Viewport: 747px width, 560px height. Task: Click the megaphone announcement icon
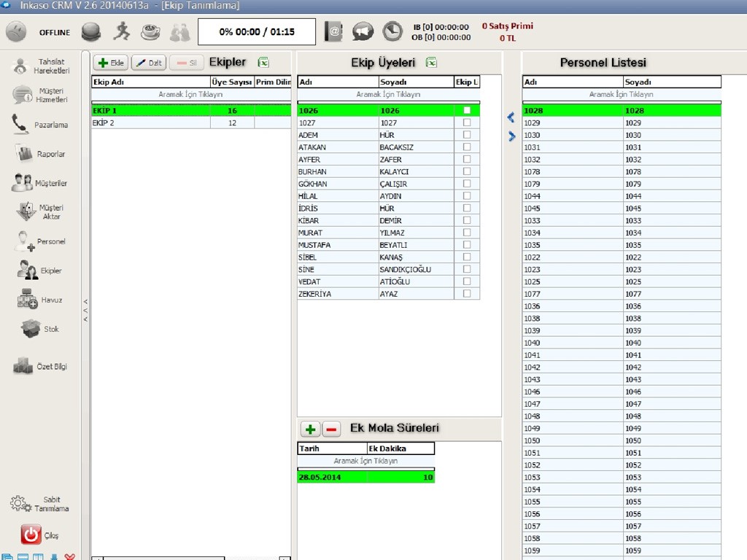click(x=363, y=31)
